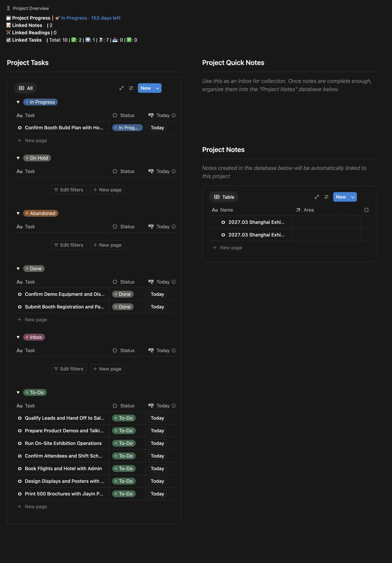Viewport: 392px width, 563px height.
Task: Click Project Overview sigma icon
Action: point(8,8)
